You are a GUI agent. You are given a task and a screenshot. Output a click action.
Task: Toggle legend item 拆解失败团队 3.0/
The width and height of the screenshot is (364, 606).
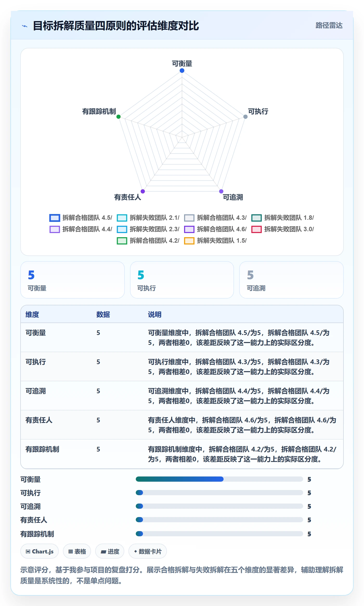(x=283, y=229)
